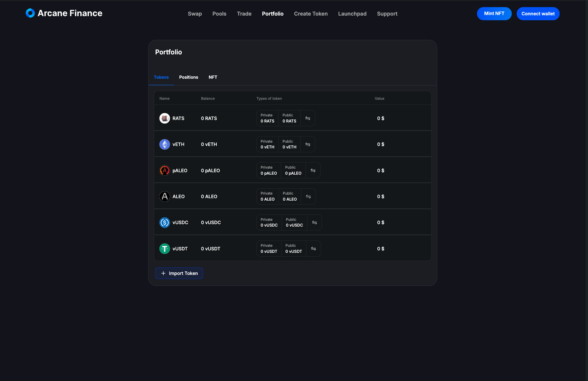Click the Arcane Finance brand name
Image resolution: width=588 pixels, height=381 pixels.
coord(70,13)
